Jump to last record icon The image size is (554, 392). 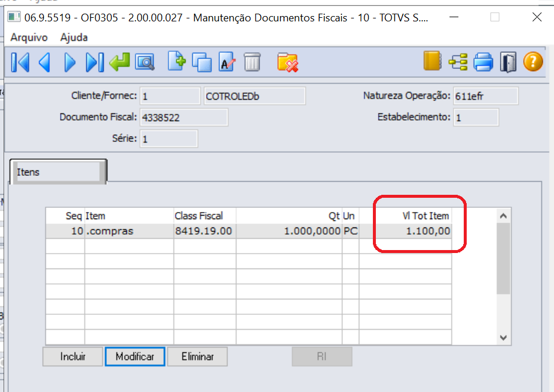[94, 62]
